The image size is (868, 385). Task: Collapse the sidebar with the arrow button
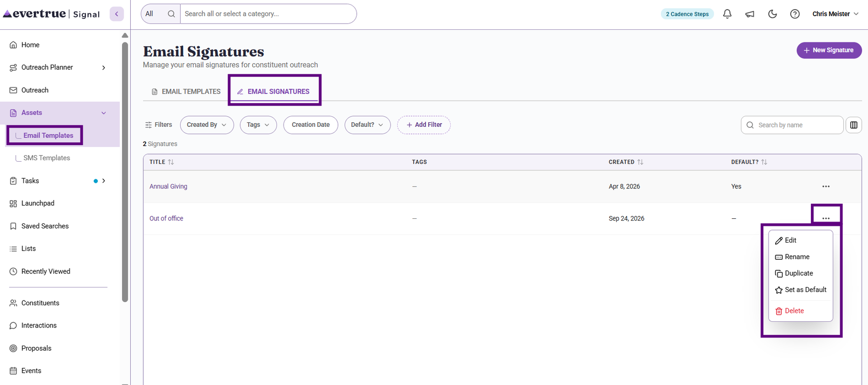pyautogui.click(x=117, y=14)
